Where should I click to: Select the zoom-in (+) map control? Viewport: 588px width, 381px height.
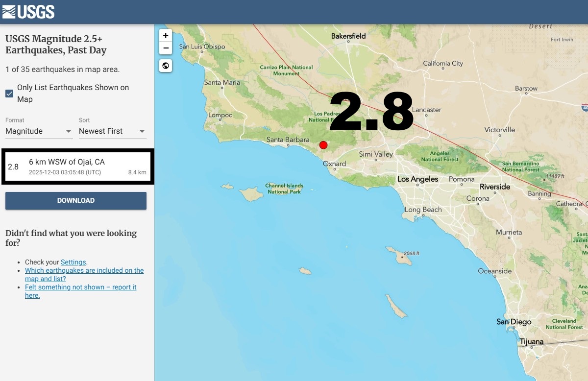point(165,35)
